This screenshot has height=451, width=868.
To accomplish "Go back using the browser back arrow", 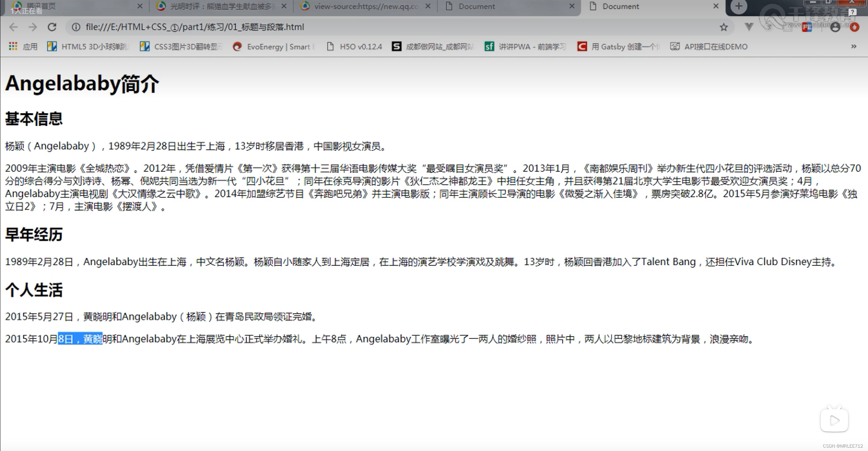I will pos(14,27).
